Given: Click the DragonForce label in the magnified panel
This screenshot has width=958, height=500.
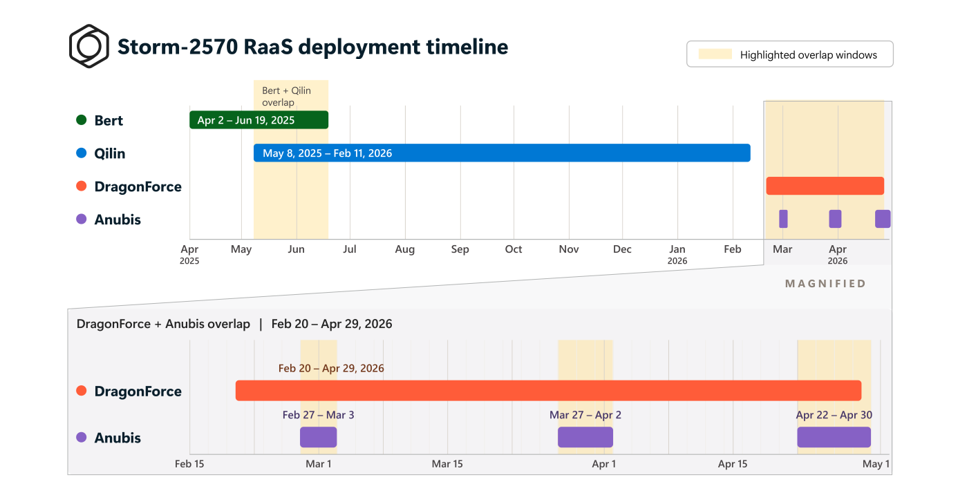Looking at the screenshot, I should point(138,391).
